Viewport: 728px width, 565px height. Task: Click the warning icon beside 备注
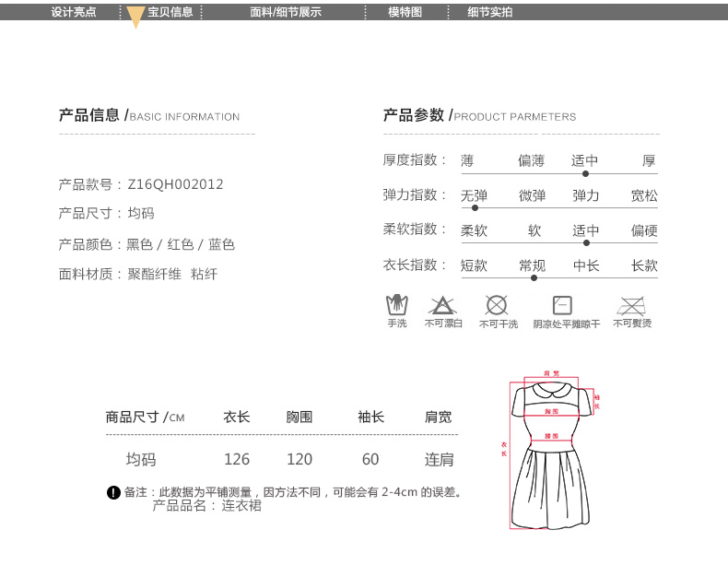[113, 492]
